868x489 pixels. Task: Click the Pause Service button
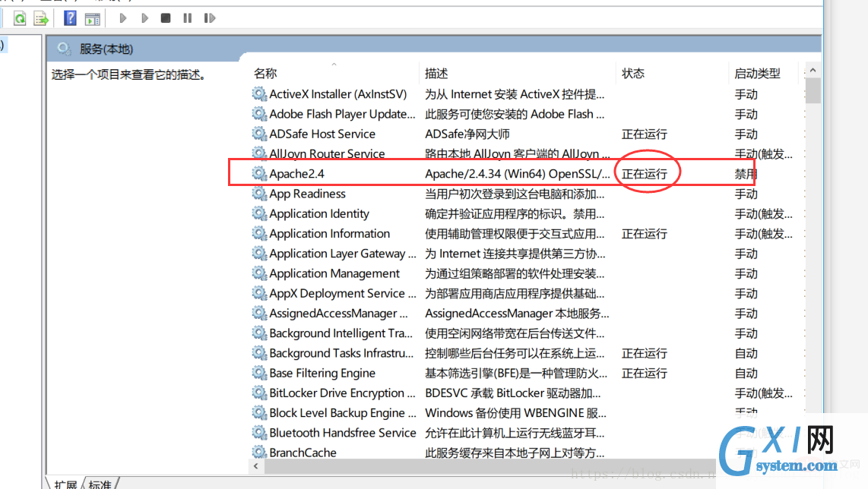point(188,18)
